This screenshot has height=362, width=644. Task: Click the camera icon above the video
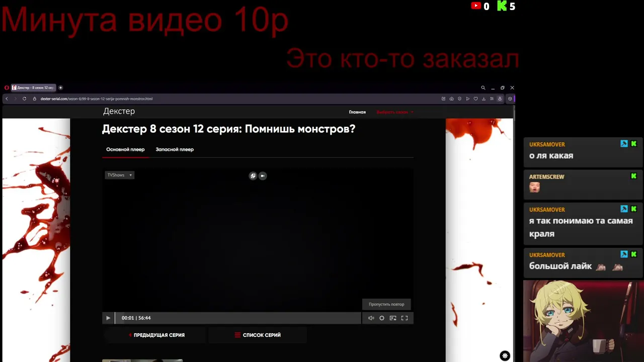(x=263, y=175)
